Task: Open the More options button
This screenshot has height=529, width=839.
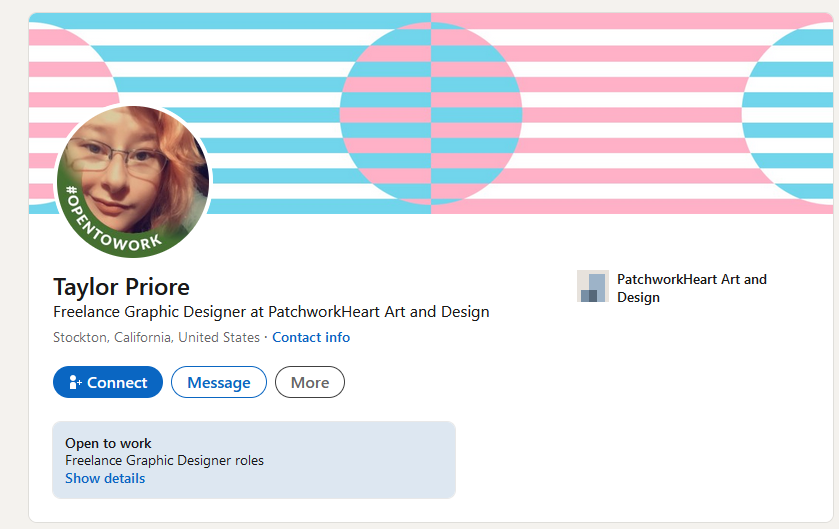Action: (310, 382)
